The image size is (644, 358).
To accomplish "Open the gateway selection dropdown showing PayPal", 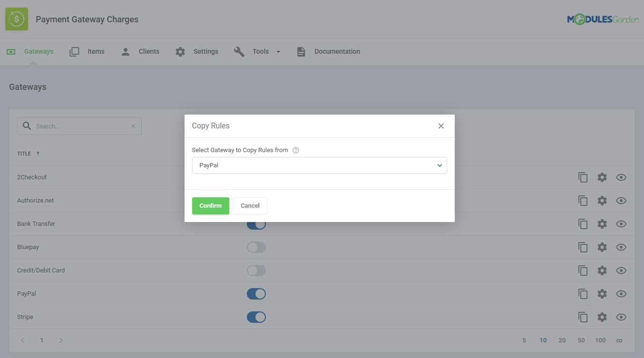I will [x=319, y=165].
